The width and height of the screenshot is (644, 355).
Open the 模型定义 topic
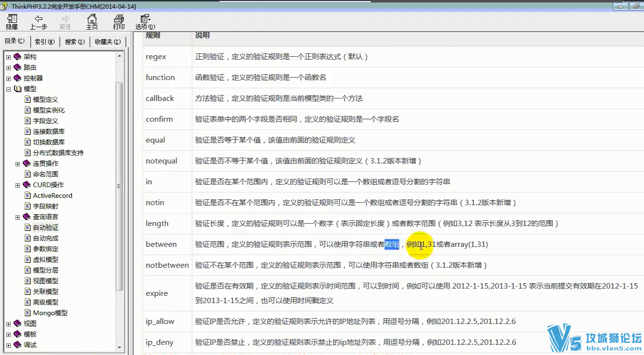(46, 99)
